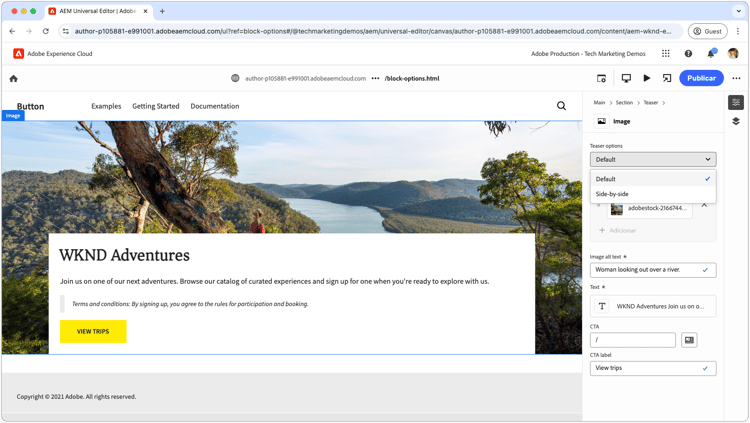Viewport: 750px width, 423px height.
Task: Open the emulator device settings icon
Action: coord(602,78)
